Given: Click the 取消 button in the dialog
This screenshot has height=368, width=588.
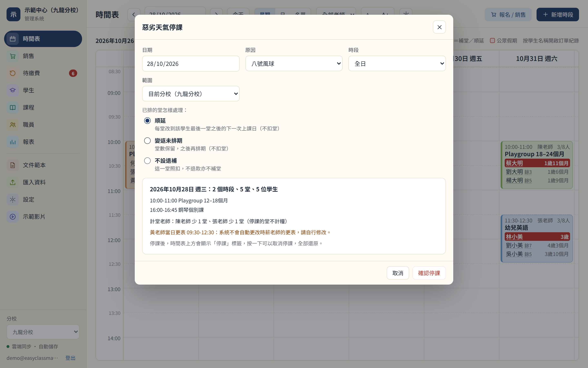Looking at the screenshot, I should [398, 273].
